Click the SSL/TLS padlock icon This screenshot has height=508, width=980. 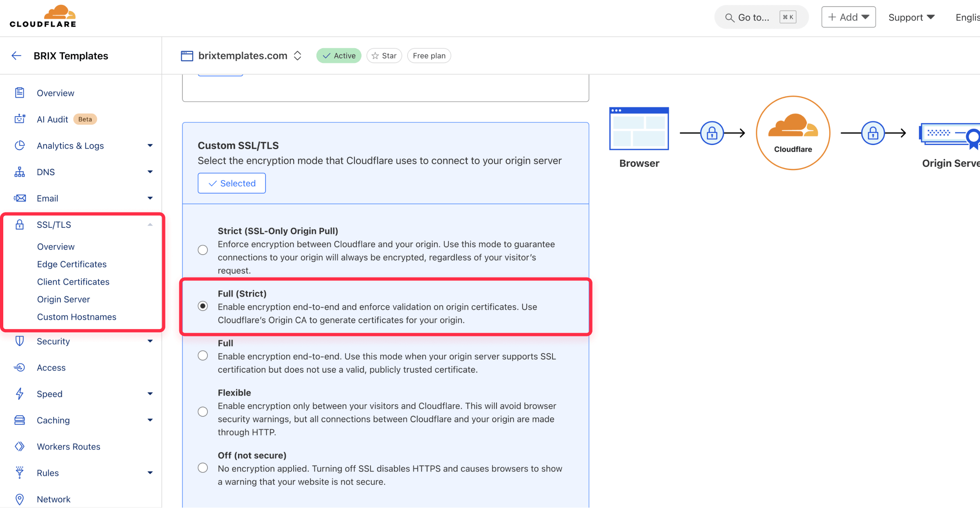click(x=20, y=224)
